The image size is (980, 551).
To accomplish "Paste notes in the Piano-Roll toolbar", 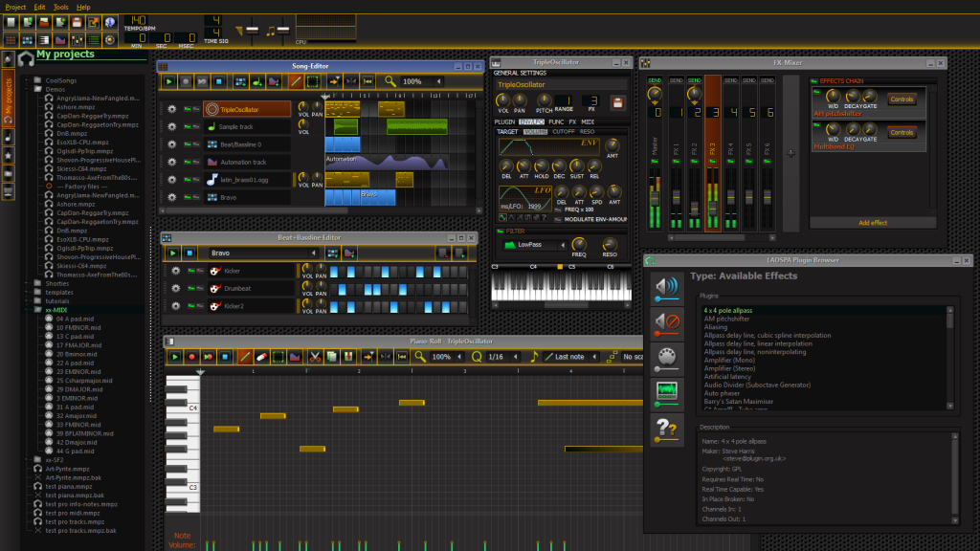I will 348,357.
